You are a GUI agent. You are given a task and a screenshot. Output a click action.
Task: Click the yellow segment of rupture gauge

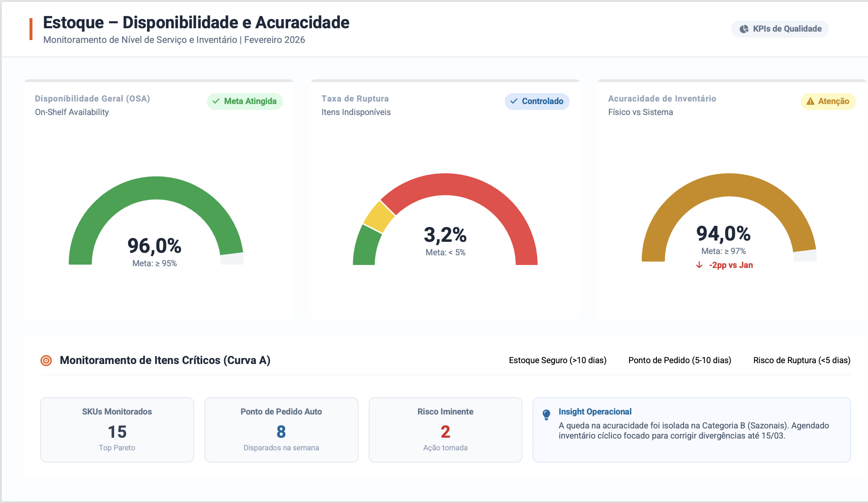coord(379,217)
